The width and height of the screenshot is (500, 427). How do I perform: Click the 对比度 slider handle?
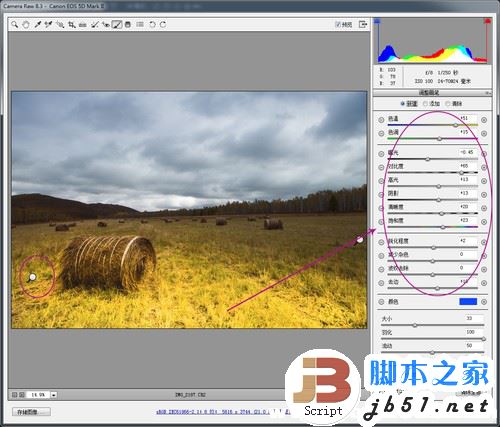pos(462,173)
